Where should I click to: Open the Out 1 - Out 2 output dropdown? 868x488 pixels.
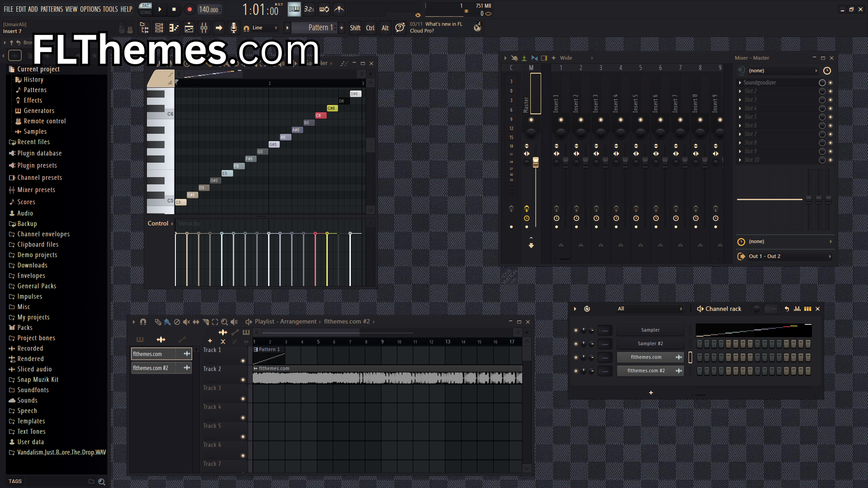coord(789,257)
